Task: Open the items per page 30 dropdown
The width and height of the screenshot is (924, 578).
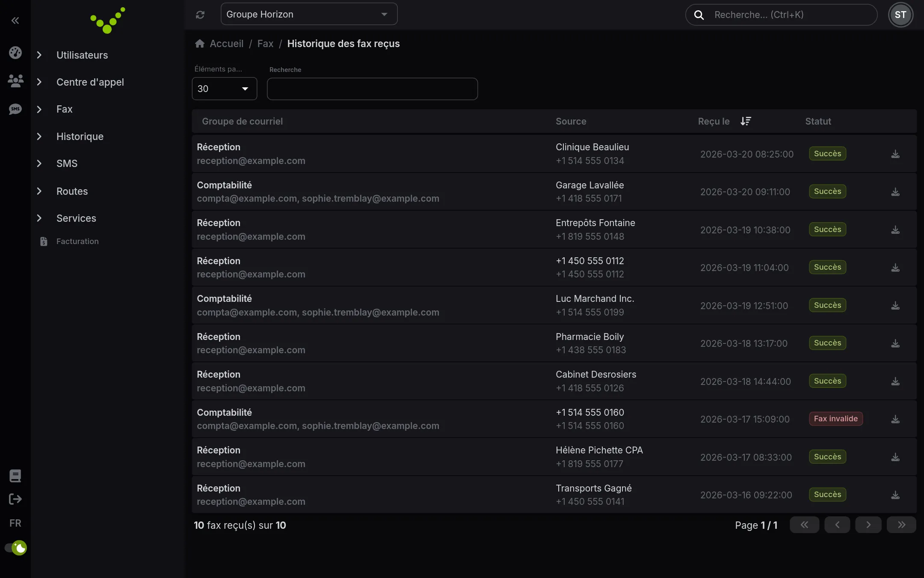Action: click(224, 89)
